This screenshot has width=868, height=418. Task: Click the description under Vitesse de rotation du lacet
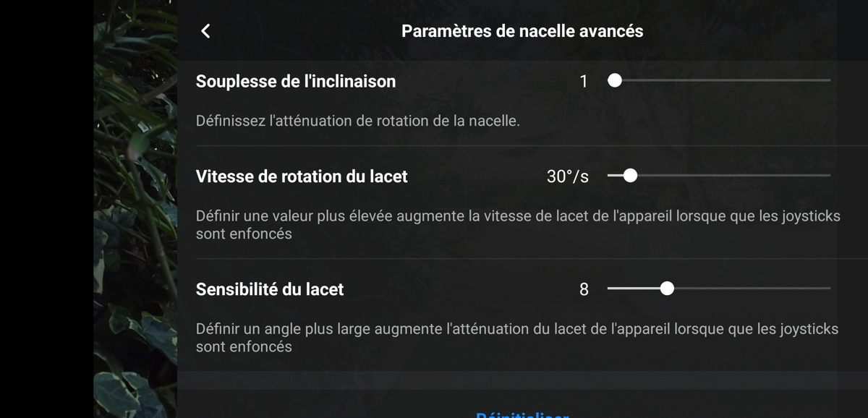518,225
